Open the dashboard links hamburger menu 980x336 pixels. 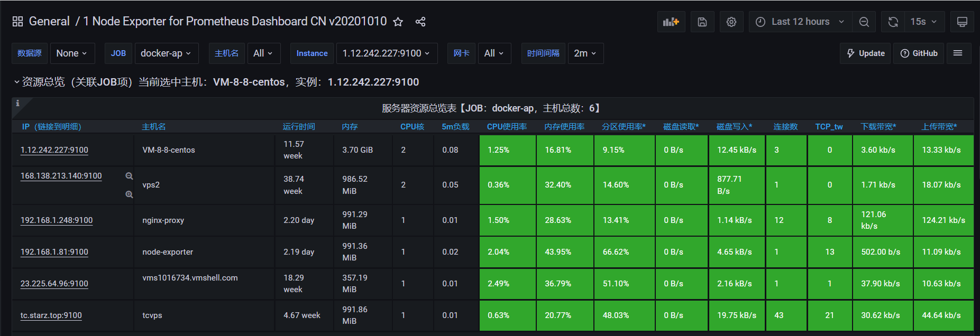958,53
